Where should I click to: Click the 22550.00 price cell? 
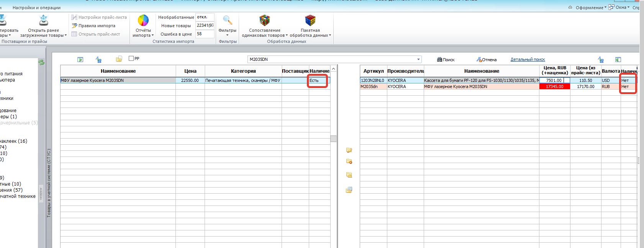point(190,80)
